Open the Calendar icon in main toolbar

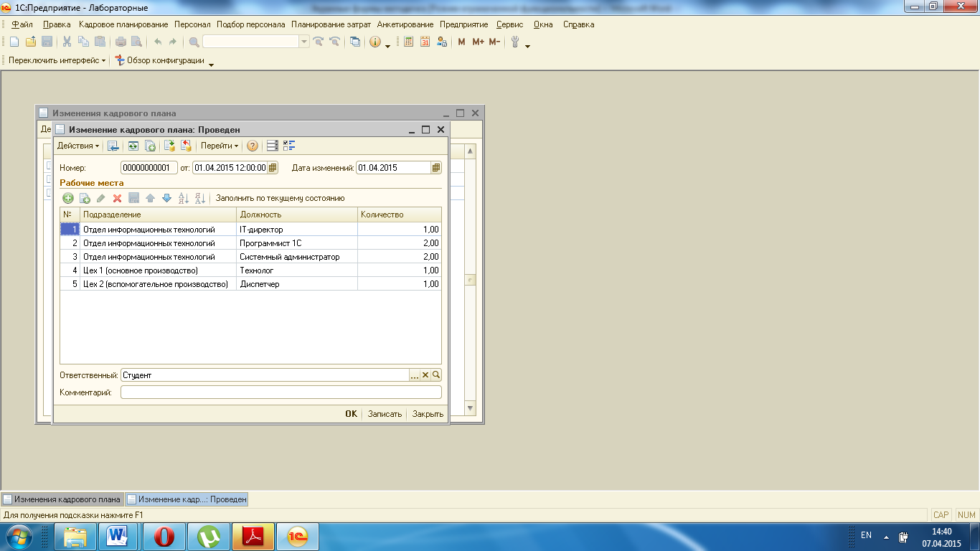[425, 42]
